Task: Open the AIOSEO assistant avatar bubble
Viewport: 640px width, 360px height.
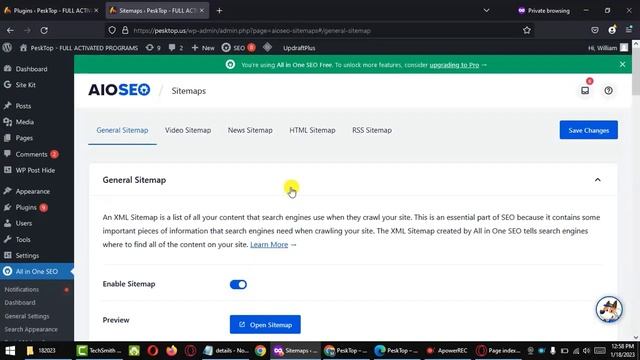Action: [x=609, y=309]
